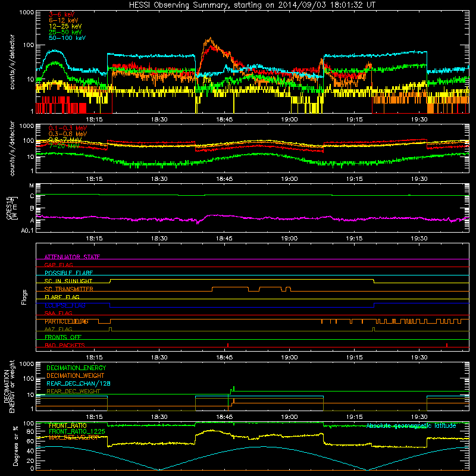This screenshot has height=476, width=476.
Task: Click the 'Degrees or %' axis label
Action: click(x=15, y=446)
